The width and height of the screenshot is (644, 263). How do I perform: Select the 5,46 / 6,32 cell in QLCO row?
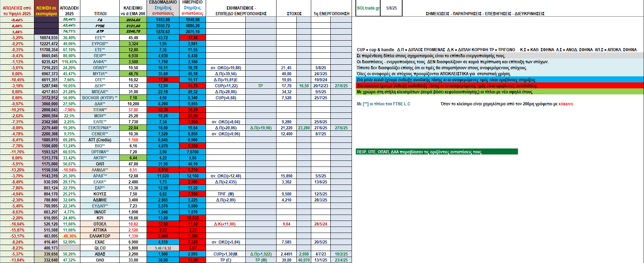point(163,248)
